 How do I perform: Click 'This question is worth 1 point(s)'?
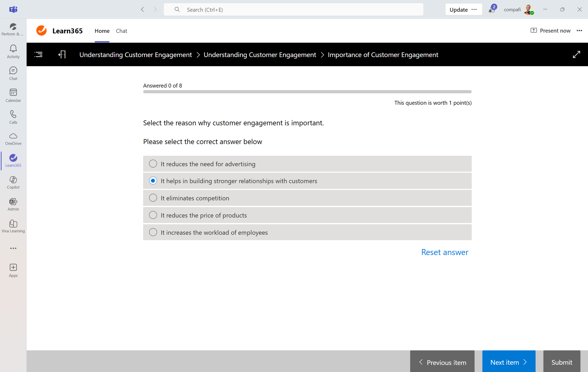[x=433, y=103]
